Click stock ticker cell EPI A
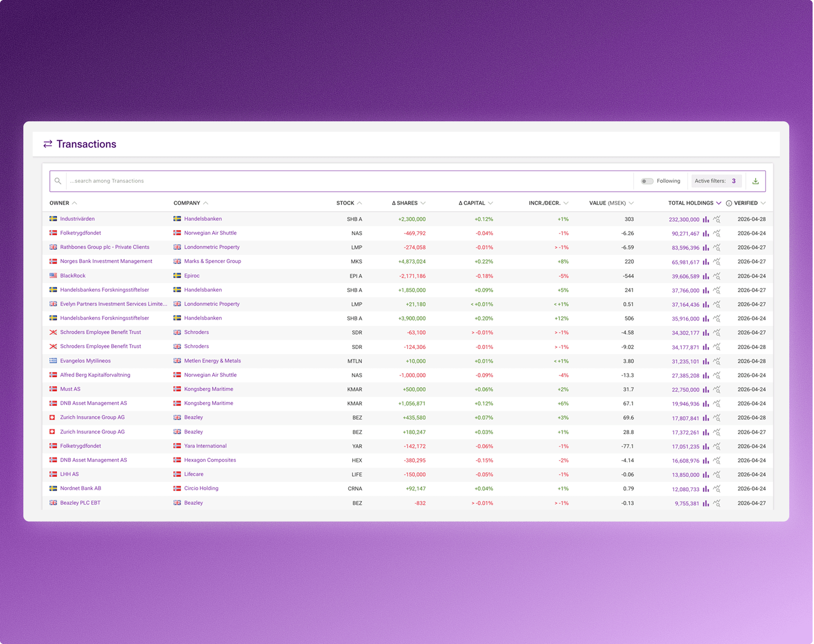 click(356, 276)
